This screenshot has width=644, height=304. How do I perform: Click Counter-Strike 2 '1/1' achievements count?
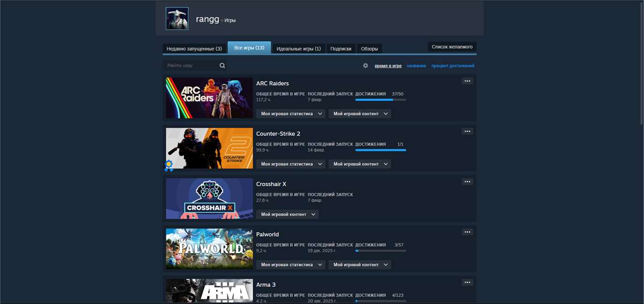400,144
